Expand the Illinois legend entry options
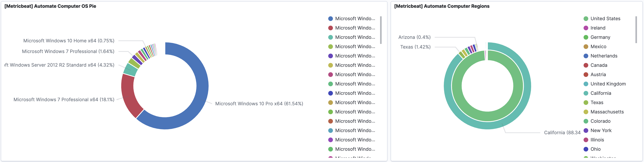Image resolution: width=644 pixels, height=162 pixels. coord(597,140)
